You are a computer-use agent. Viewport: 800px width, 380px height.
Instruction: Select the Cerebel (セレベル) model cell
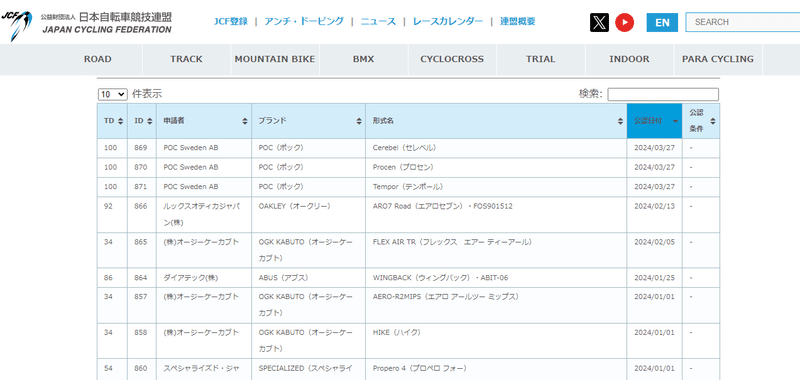tap(496, 148)
